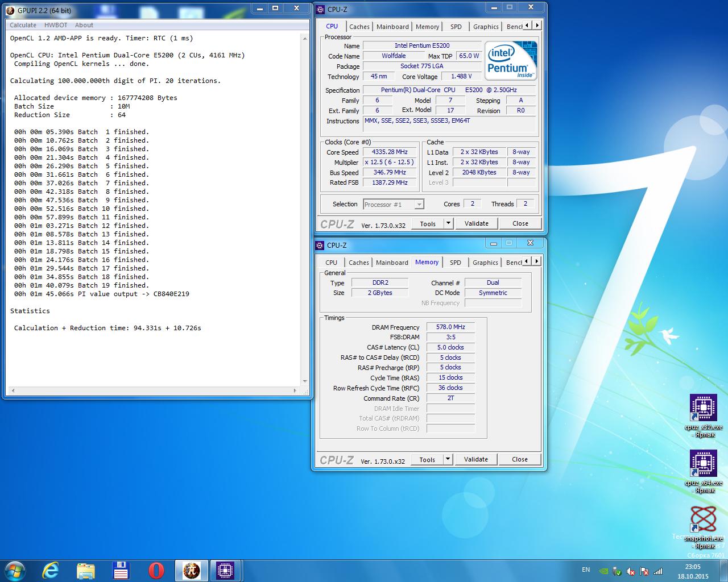Open cpuz_x64.exe desktop shortcut
This screenshot has width=728, height=582.
click(704, 471)
